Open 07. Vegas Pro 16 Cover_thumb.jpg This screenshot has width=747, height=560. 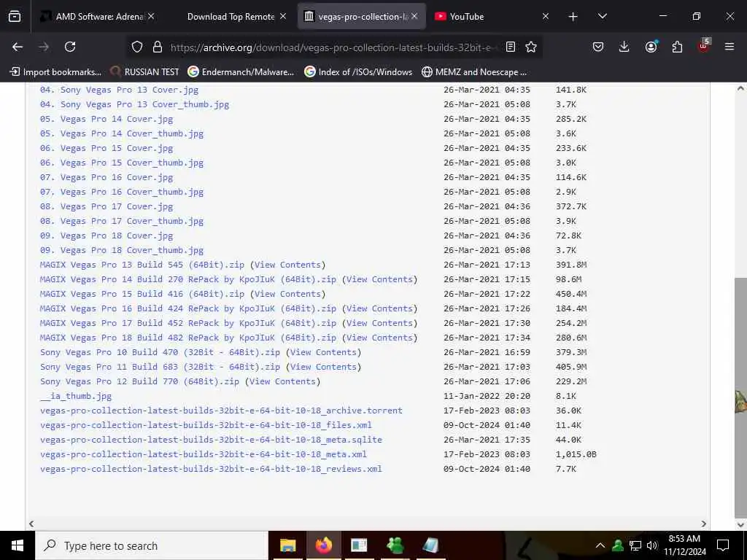pos(122,192)
